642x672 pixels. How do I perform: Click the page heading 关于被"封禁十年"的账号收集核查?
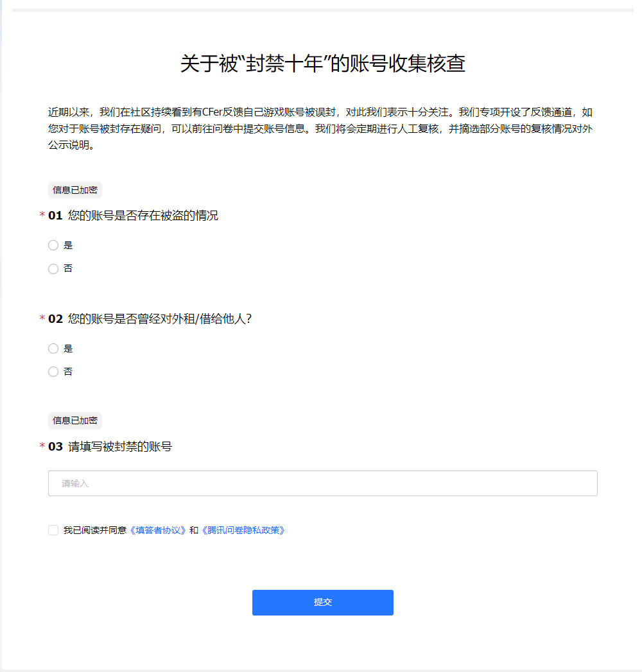pos(323,64)
